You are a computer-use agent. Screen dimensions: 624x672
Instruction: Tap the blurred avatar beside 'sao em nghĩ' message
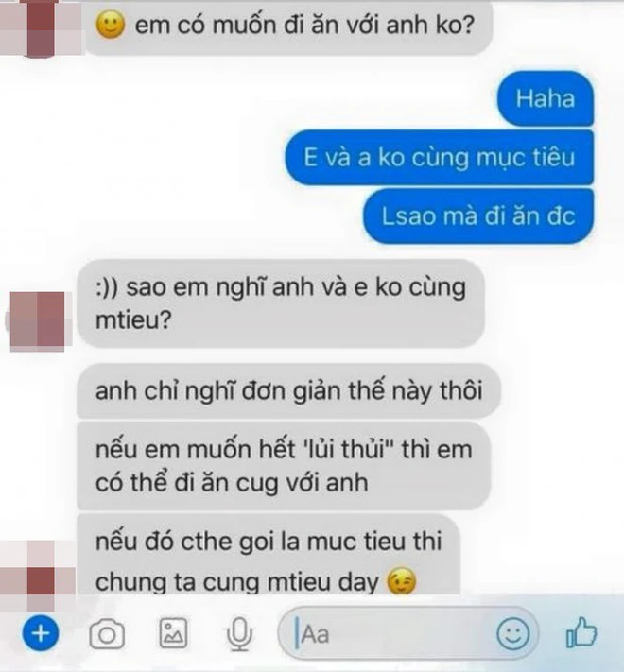coord(38,321)
